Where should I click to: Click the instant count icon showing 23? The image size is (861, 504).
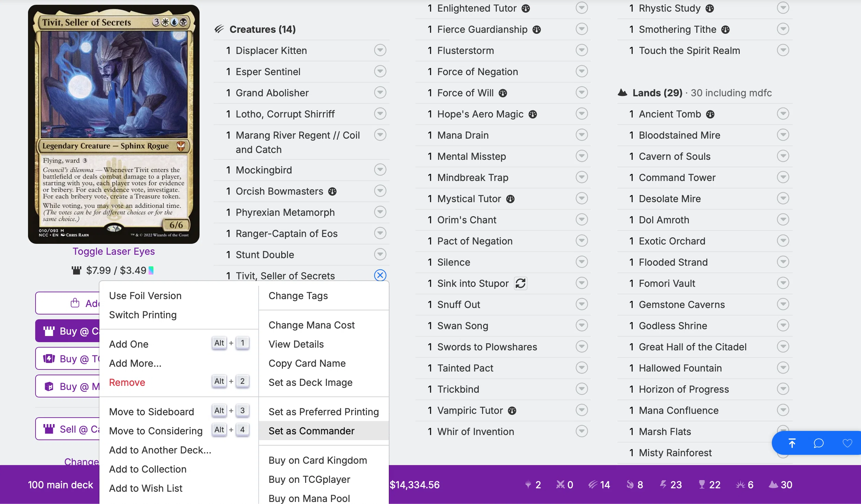tap(663, 485)
